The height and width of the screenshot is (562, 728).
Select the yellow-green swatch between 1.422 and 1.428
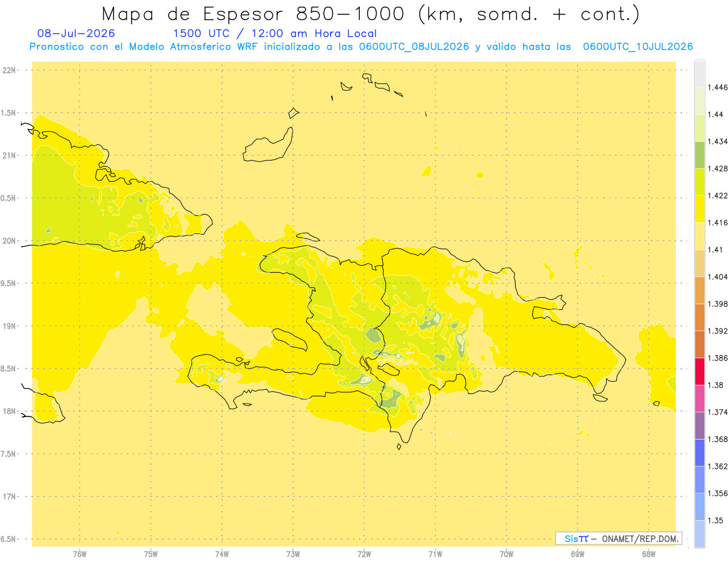(699, 182)
